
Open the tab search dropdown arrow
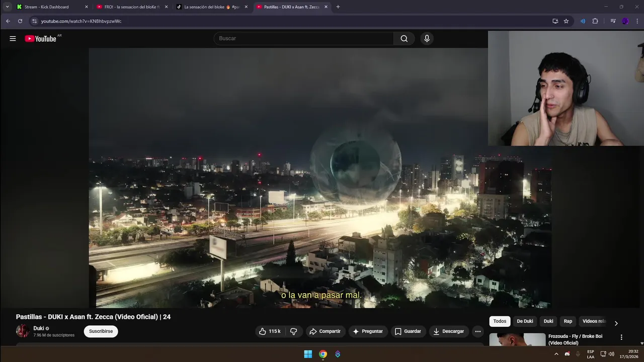(x=7, y=7)
